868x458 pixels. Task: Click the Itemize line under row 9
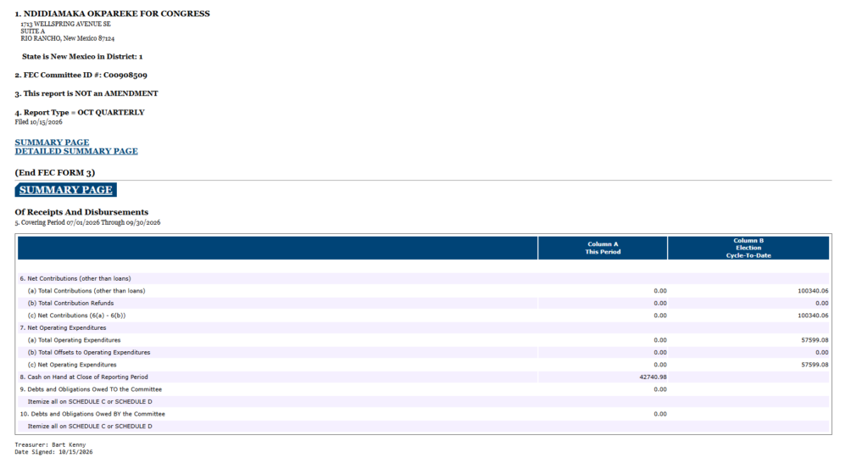tap(90, 401)
